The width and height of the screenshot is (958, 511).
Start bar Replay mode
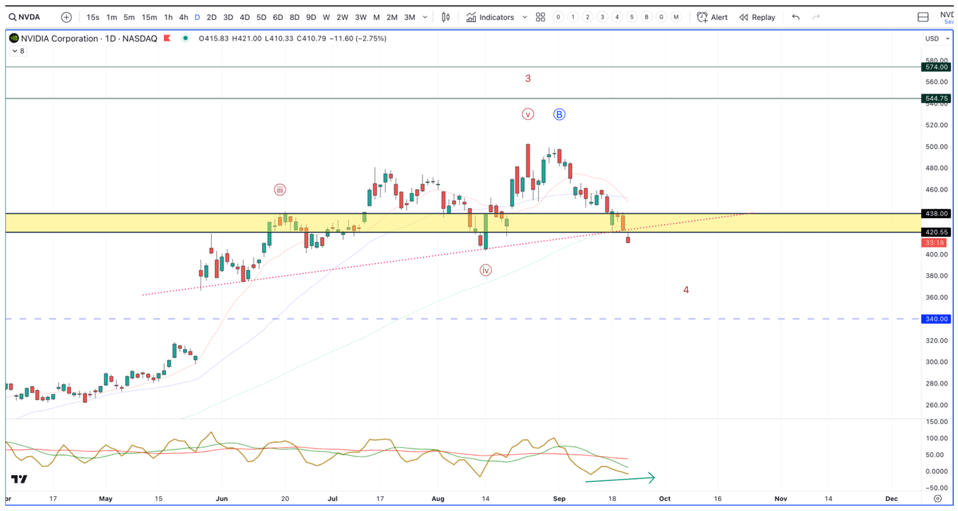coord(756,17)
